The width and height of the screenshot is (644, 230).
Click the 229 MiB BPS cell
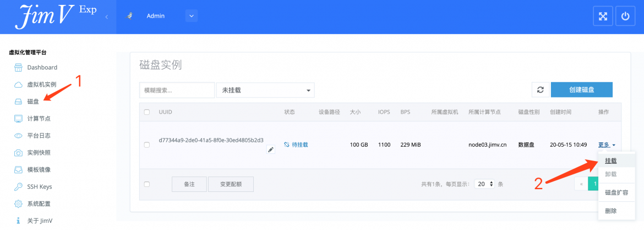[411, 145]
